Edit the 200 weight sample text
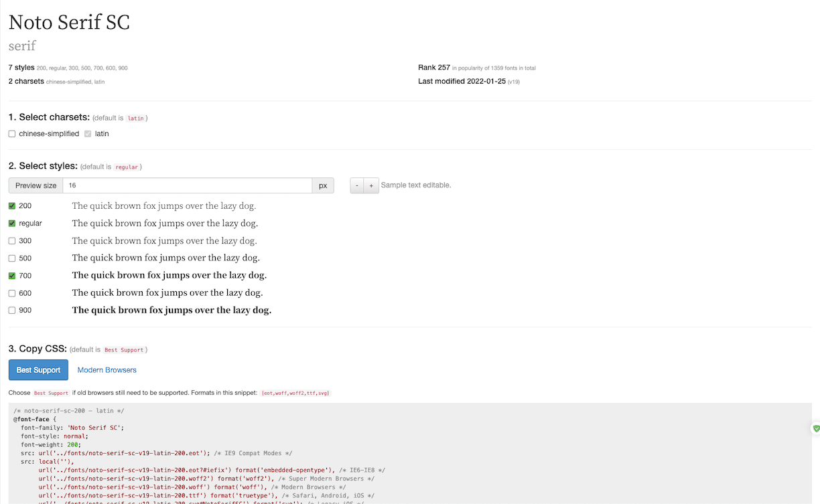This screenshot has height=504, width=820. click(x=164, y=206)
